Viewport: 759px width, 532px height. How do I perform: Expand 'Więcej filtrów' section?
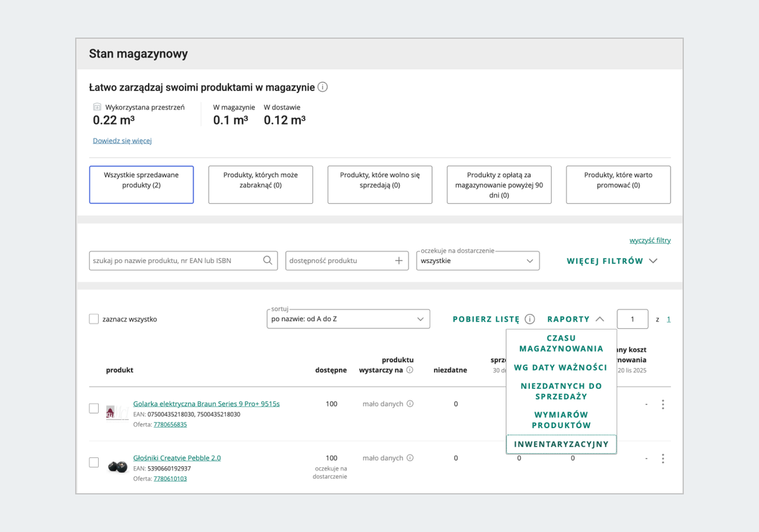tap(612, 261)
